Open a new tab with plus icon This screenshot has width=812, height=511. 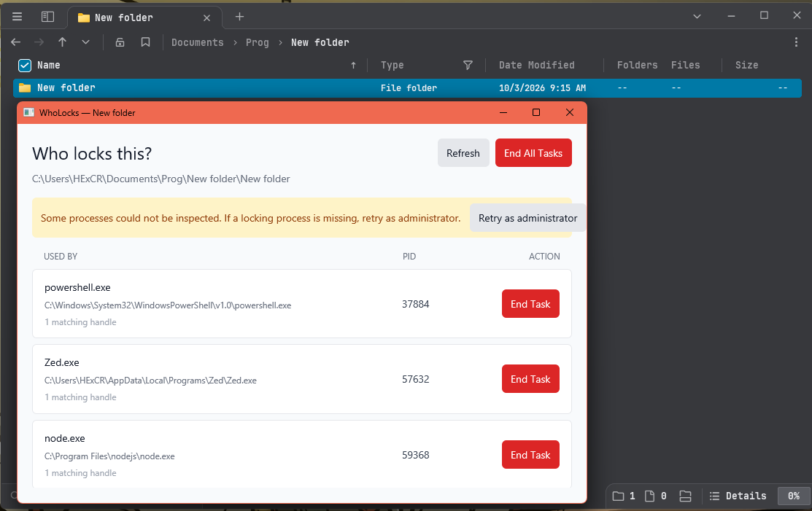click(239, 17)
